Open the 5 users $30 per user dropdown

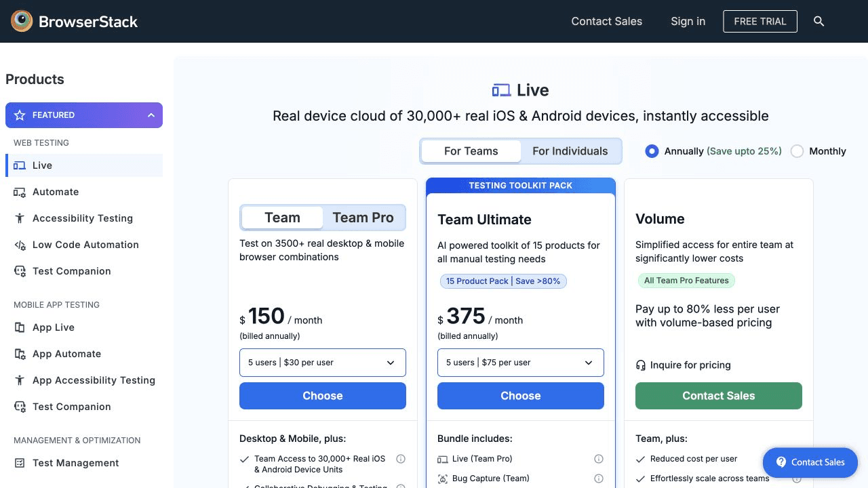point(323,363)
